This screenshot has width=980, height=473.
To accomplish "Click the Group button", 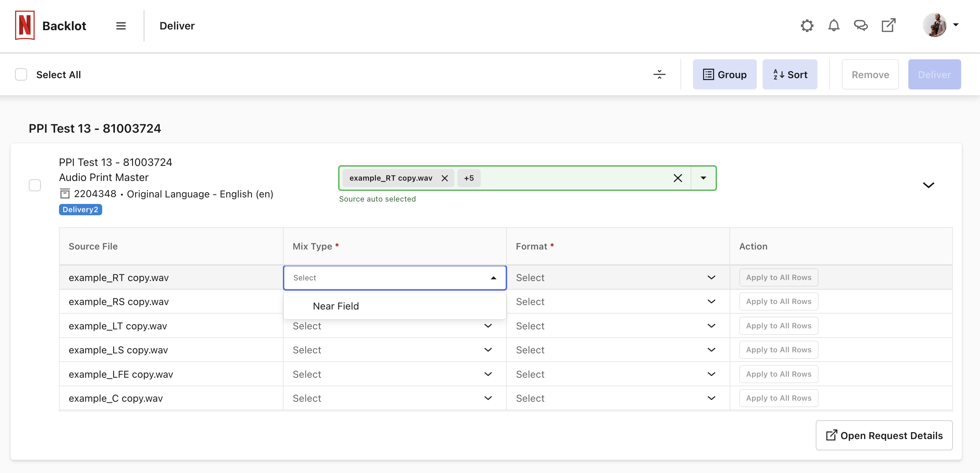I will click(x=724, y=74).
